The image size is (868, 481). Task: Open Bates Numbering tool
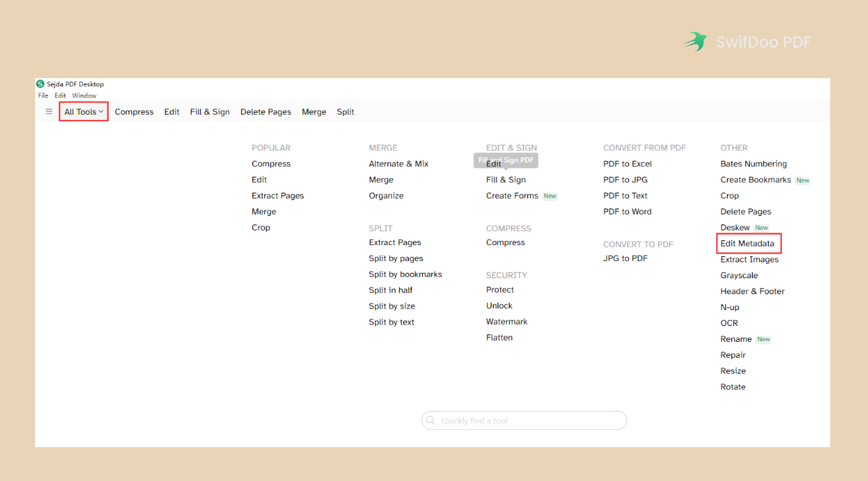[753, 164]
